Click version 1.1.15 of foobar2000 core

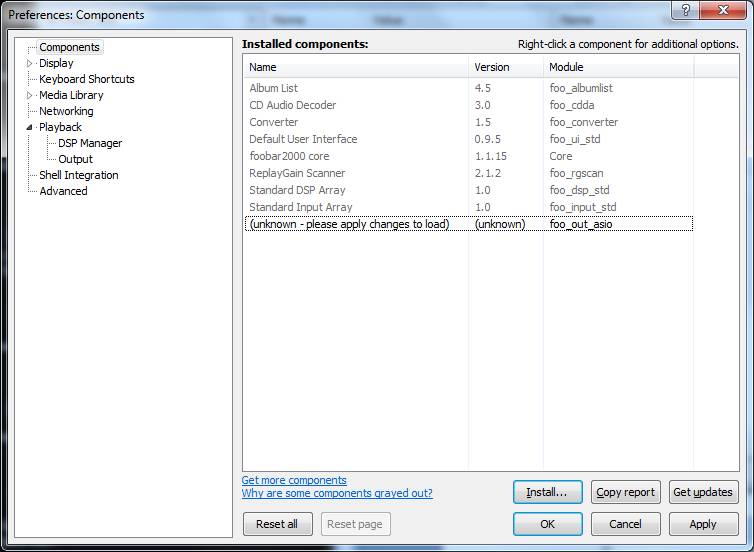(490, 156)
